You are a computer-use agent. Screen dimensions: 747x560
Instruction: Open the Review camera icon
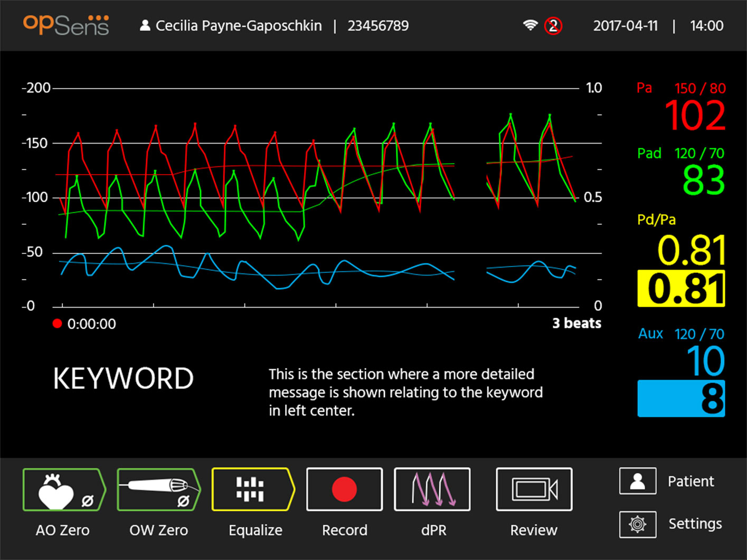(534, 489)
